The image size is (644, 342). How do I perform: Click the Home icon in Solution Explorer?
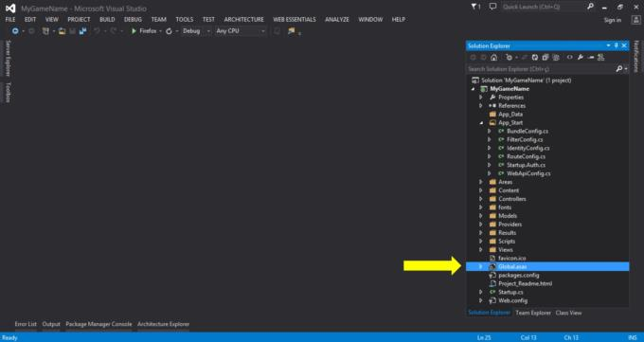pyautogui.click(x=493, y=58)
